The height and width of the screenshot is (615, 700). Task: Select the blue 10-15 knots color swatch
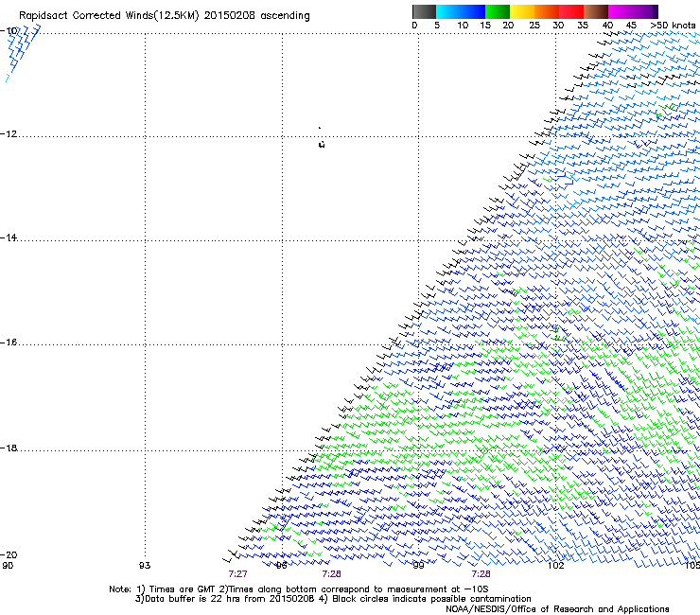tap(473, 11)
